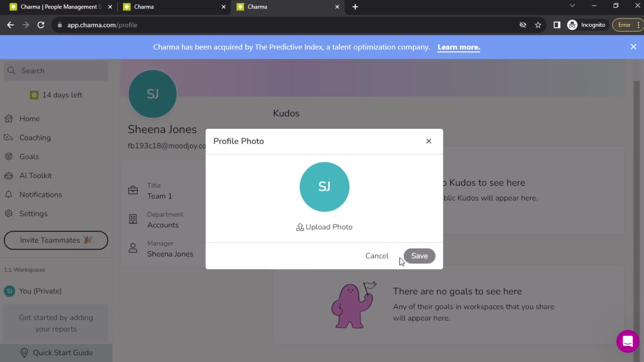Click Invite Teammates button
Image resolution: width=644 pixels, height=362 pixels.
(56, 240)
